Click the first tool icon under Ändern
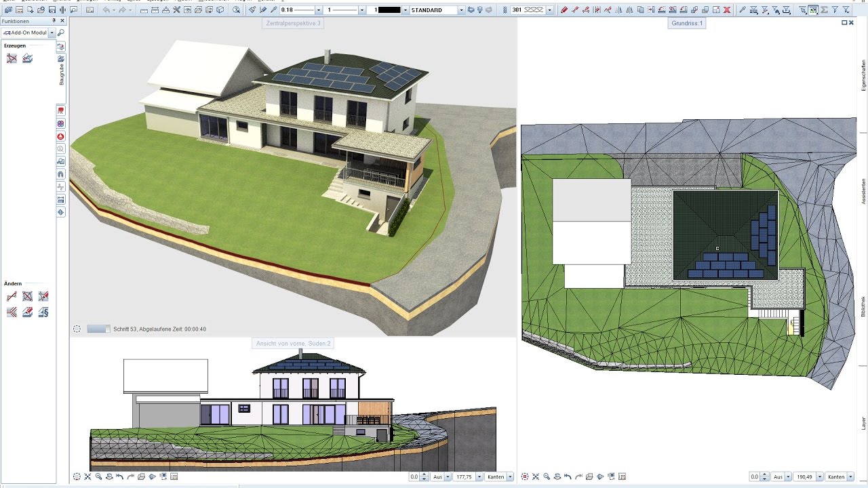The image size is (868, 488). click(x=12, y=296)
